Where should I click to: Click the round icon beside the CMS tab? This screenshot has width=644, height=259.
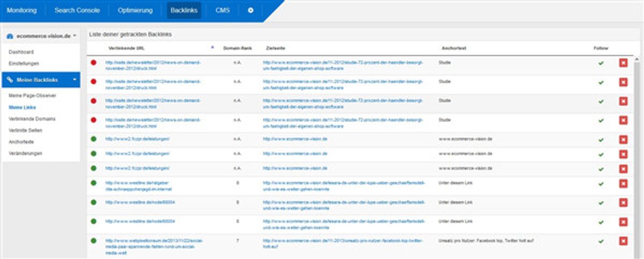coord(251,10)
